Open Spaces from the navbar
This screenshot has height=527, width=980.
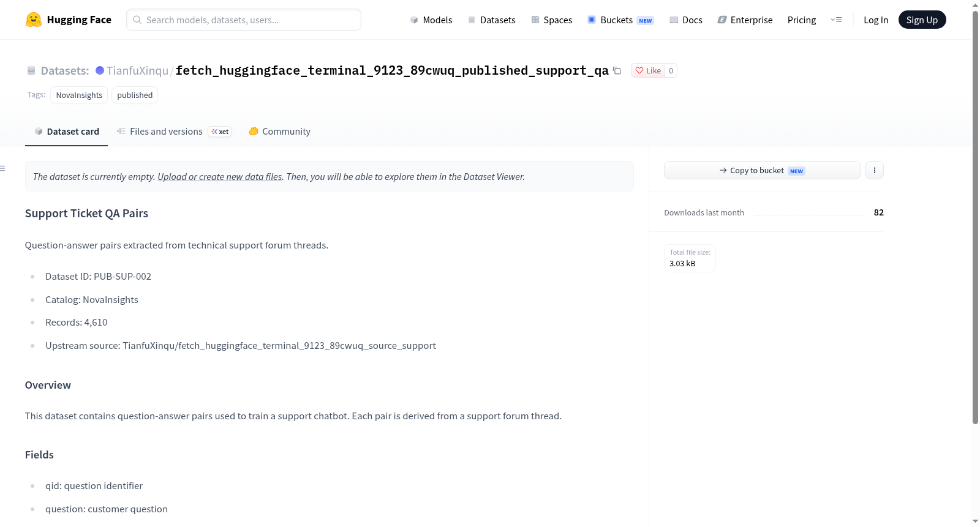(552, 20)
